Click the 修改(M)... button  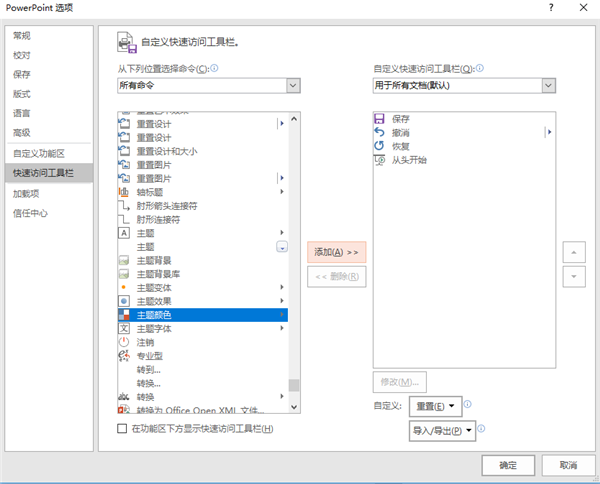400,382
